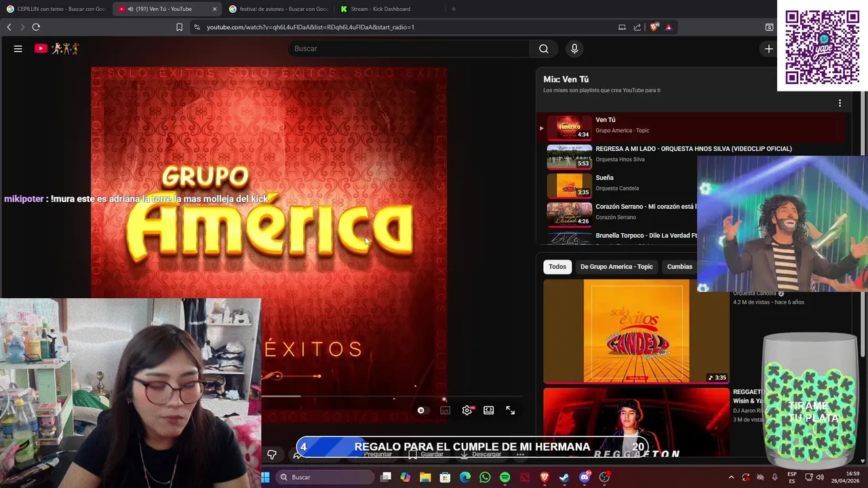
Task: Click the browser back arrow
Action: pyautogui.click(x=9, y=27)
